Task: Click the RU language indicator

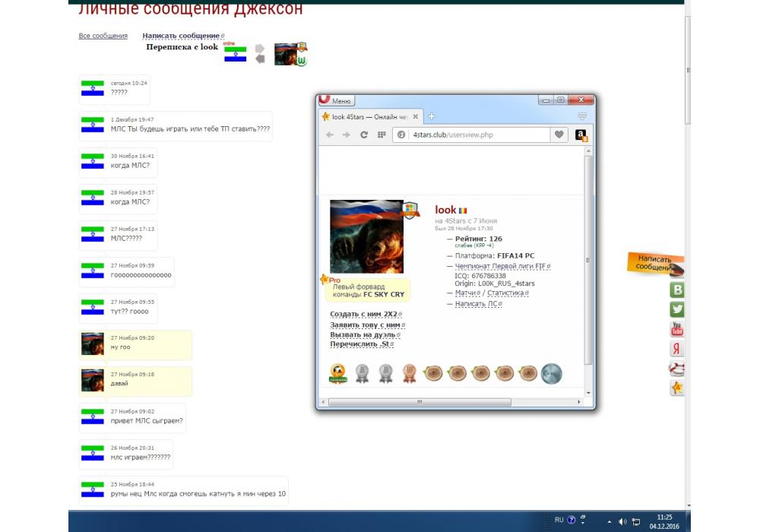Action: click(559, 521)
